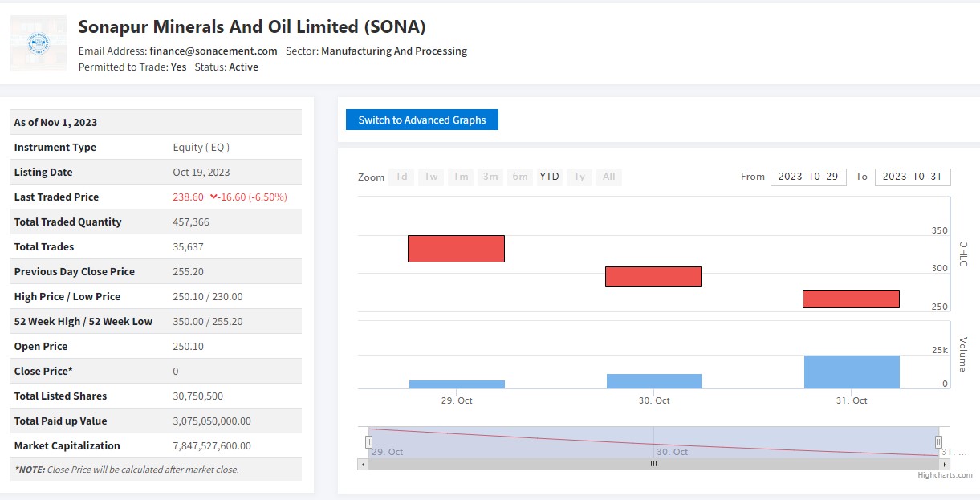
Task: Click the chart scrollbar center grip
Action: tap(653, 464)
